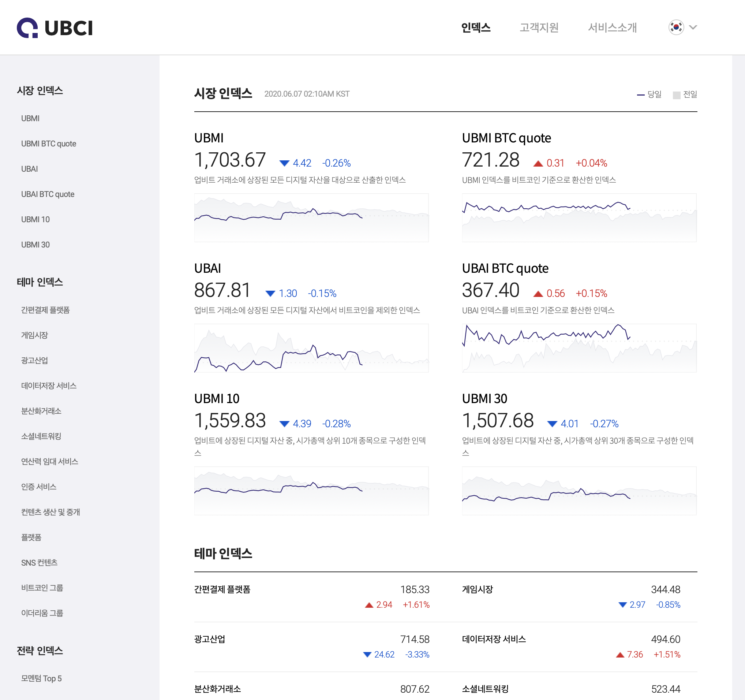The height and width of the screenshot is (700, 745).
Task: Click the 당일 line legend marker
Action: coord(640,95)
